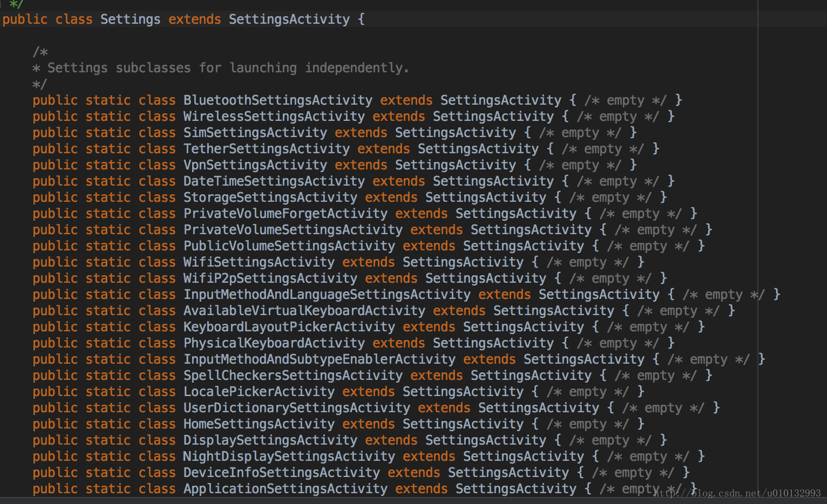Click HomeSettingsActivity class name
827x504 pixels.
(x=259, y=424)
